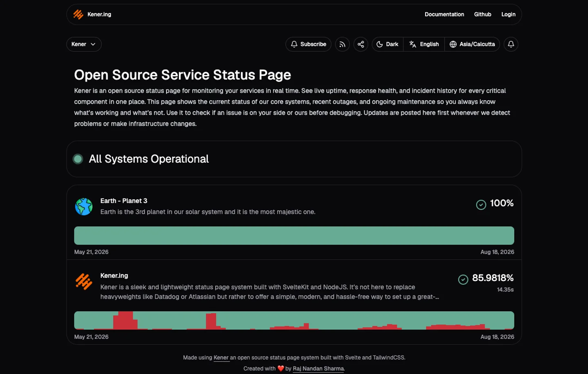Open the RSS feed icon
The image size is (588, 374).
[x=342, y=44]
